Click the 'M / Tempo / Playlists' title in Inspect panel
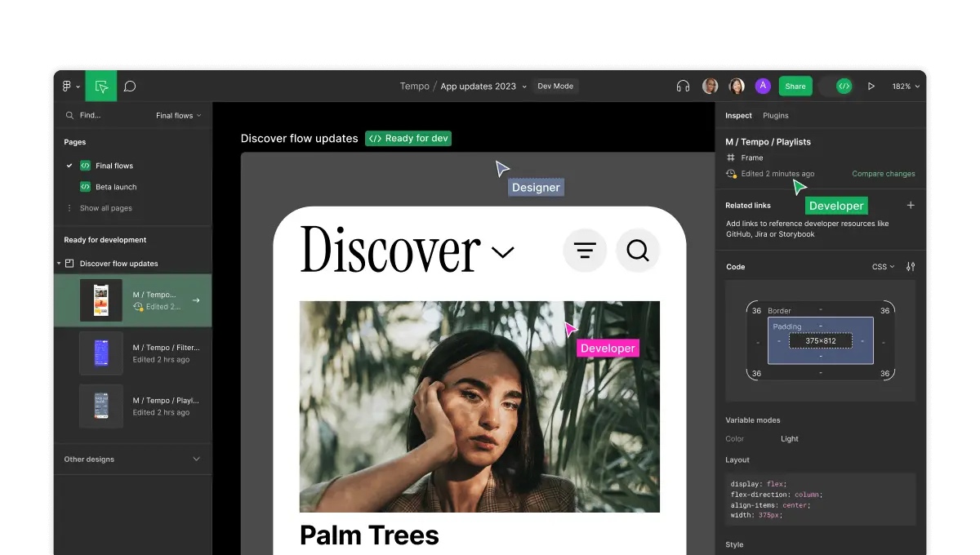This screenshot has height=555, width=980. click(768, 142)
